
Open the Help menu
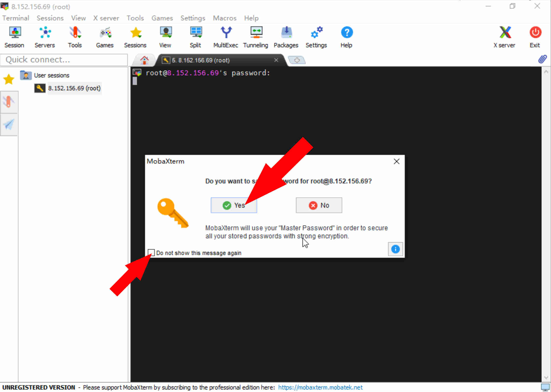pos(251,18)
